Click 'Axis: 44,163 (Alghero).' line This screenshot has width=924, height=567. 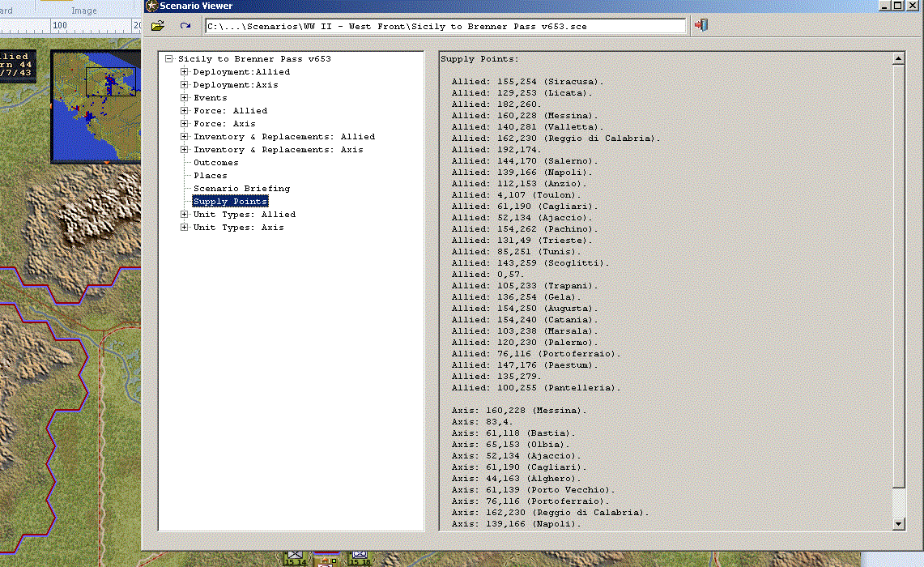click(516, 479)
